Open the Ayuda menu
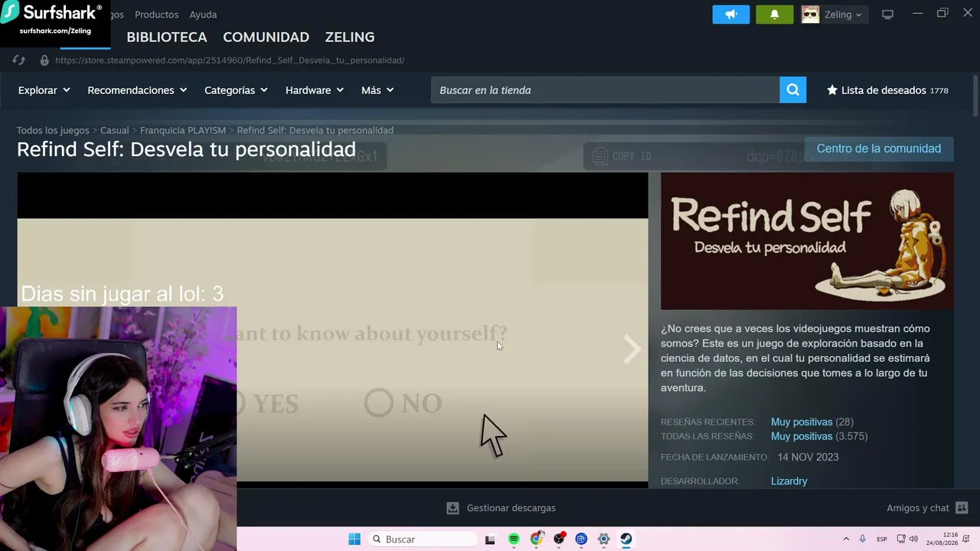980x551 pixels. click(x=203, y=15)
